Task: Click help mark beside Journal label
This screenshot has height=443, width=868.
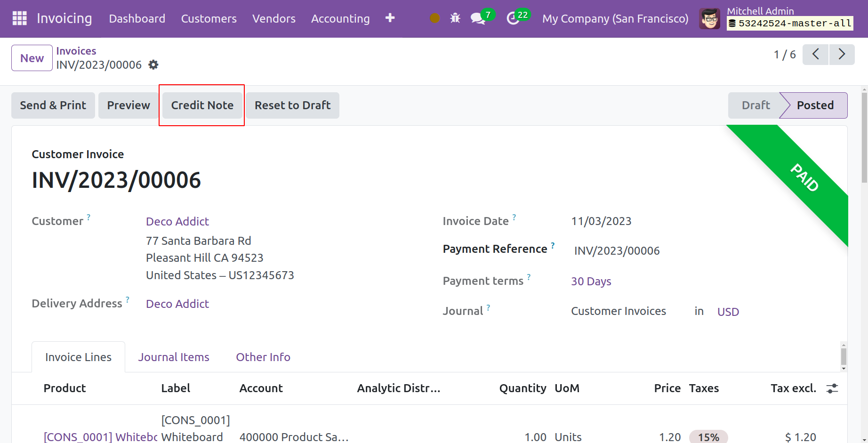Action: pyautogui.click(x=488, y=307)
